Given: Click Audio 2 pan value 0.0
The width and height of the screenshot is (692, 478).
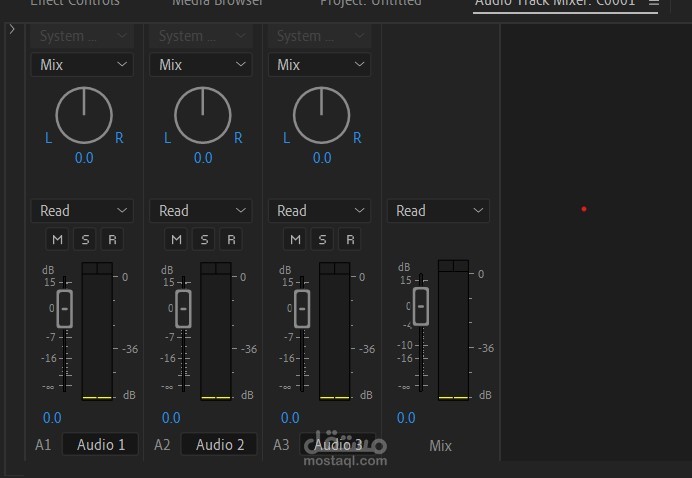Looking at the screenshot, I should click(x=203, y=158).
